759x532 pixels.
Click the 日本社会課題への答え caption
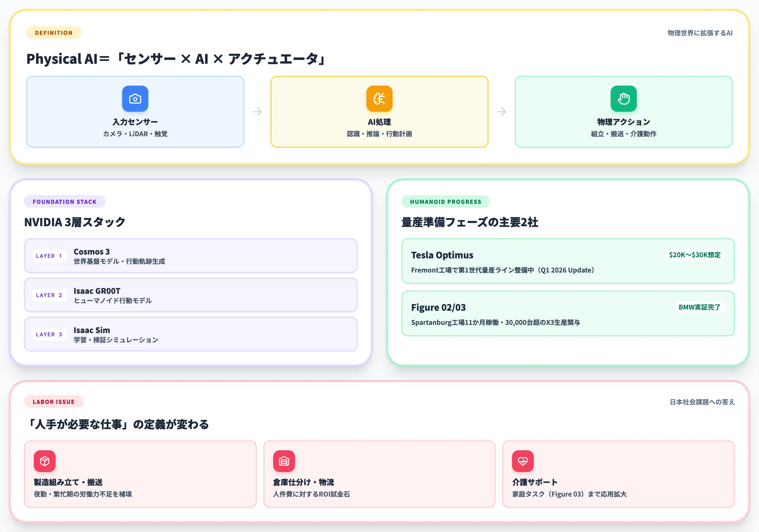702,402
